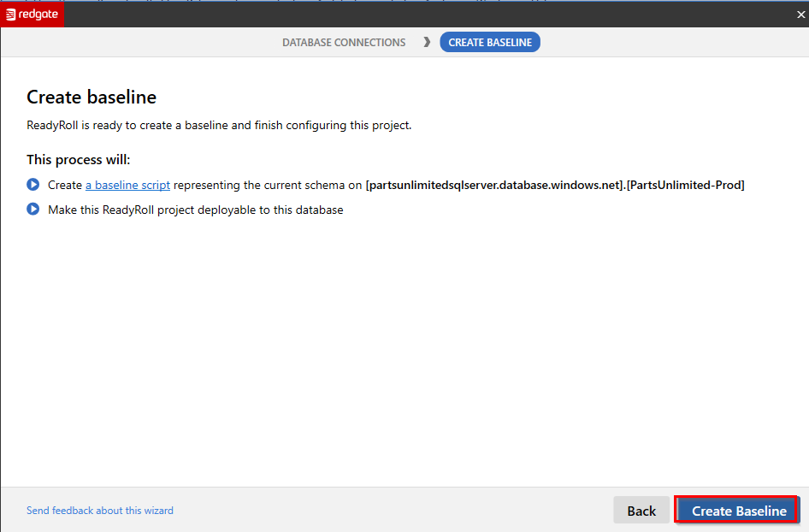This screenshot has height=532, width=809.
Task: Select the Create Baseline step tab
Action: coord(490,42)
